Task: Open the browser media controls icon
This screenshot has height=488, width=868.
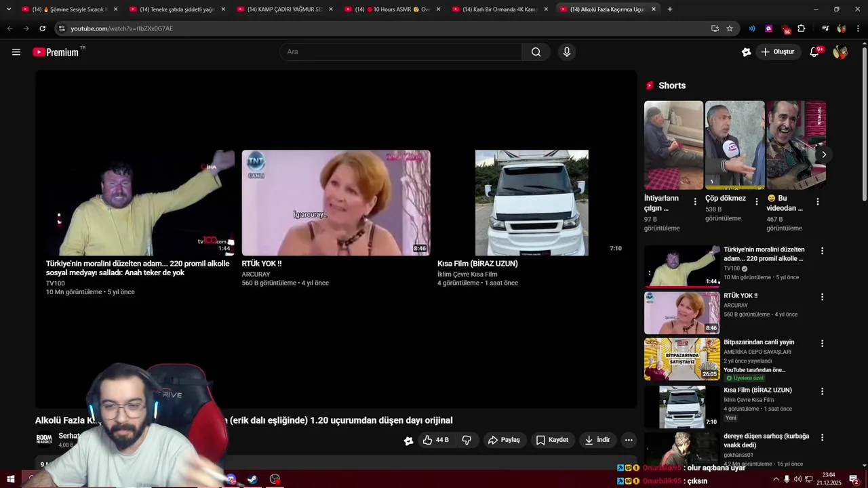Action: [825, 28]
